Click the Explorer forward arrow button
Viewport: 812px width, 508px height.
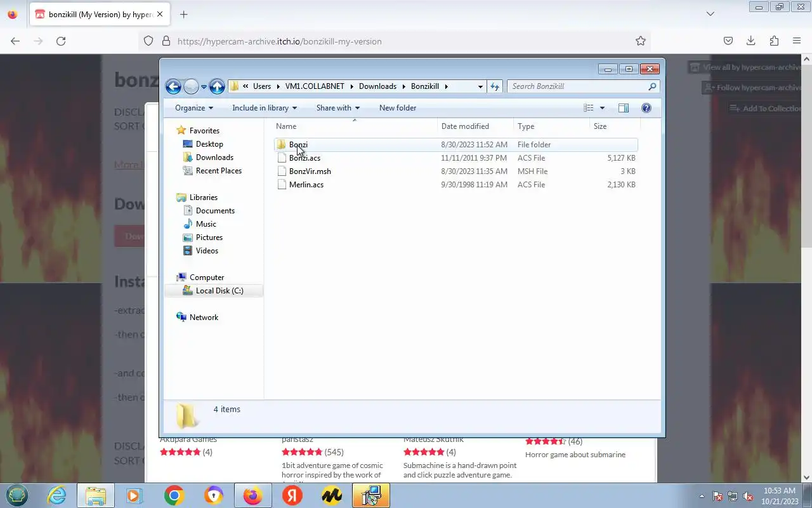[191, 86]
